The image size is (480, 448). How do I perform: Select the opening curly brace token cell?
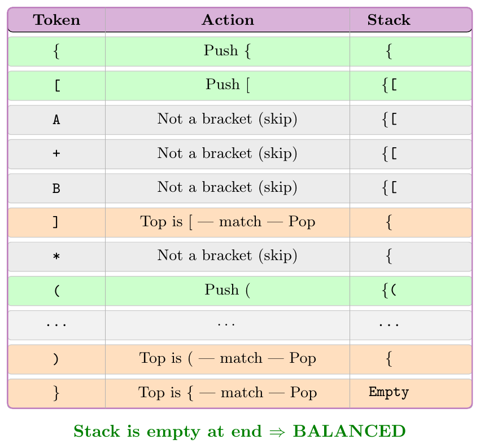56,51
